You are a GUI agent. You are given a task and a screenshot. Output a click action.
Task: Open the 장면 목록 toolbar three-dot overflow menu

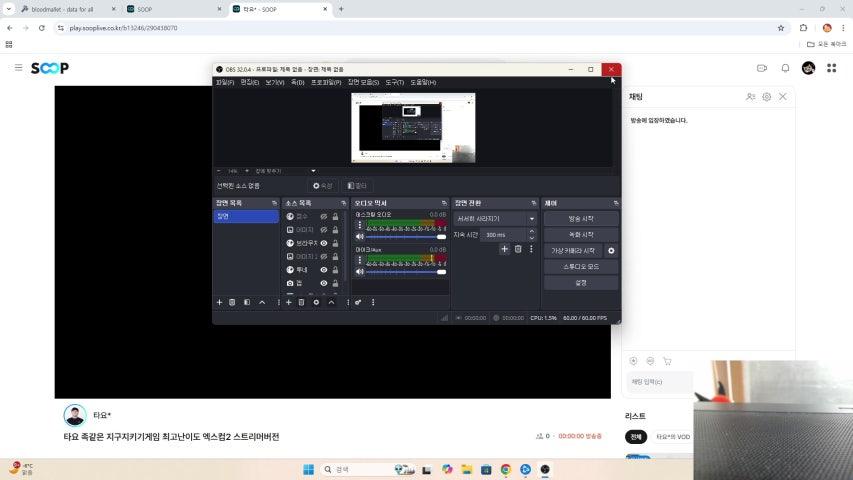click(x=279, y=302)
